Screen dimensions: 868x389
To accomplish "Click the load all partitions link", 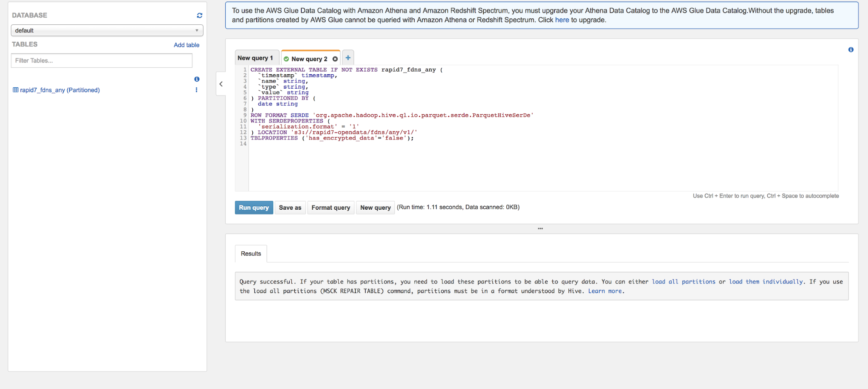I will point(683,282).
